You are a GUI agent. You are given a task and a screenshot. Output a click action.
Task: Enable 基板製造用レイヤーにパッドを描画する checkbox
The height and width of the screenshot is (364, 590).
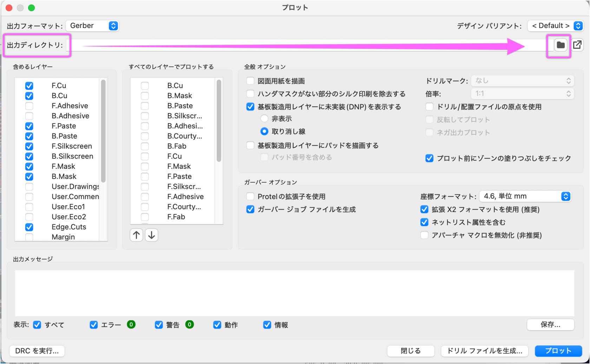point(250,145)
